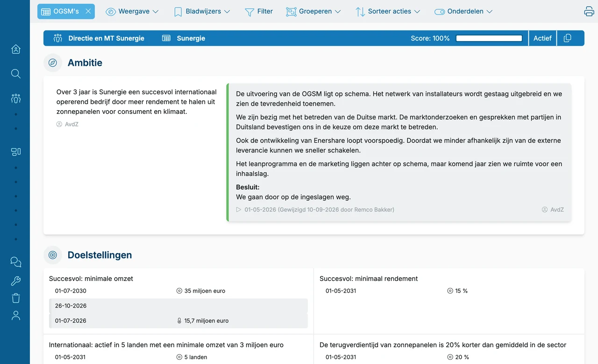Expand the Groeperen chevron
598x364 pixels.
[x=338, y=12]
